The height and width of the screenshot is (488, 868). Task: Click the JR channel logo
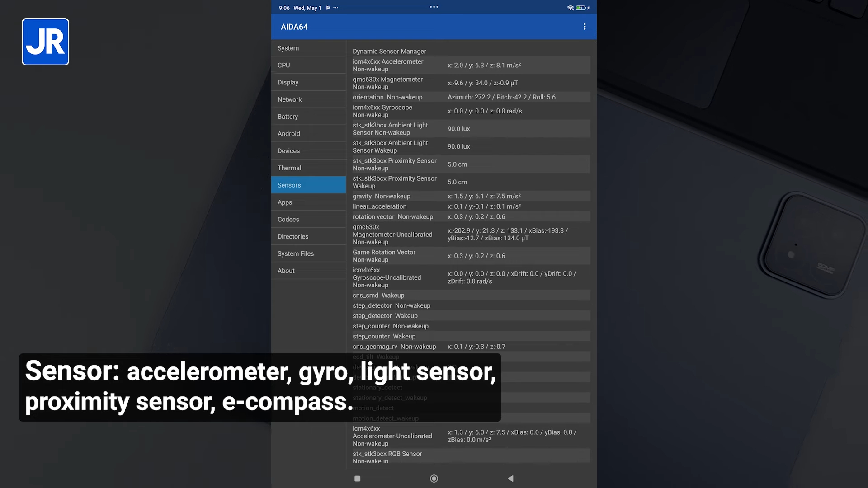[45, 42]
